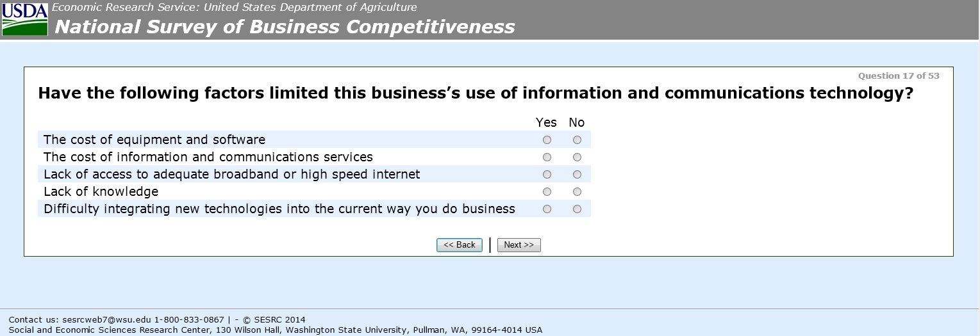Viewport: 980px width, 336px height.
Task: Mark No for lack of adequate broadband access
Action: (x=577, y=175)
